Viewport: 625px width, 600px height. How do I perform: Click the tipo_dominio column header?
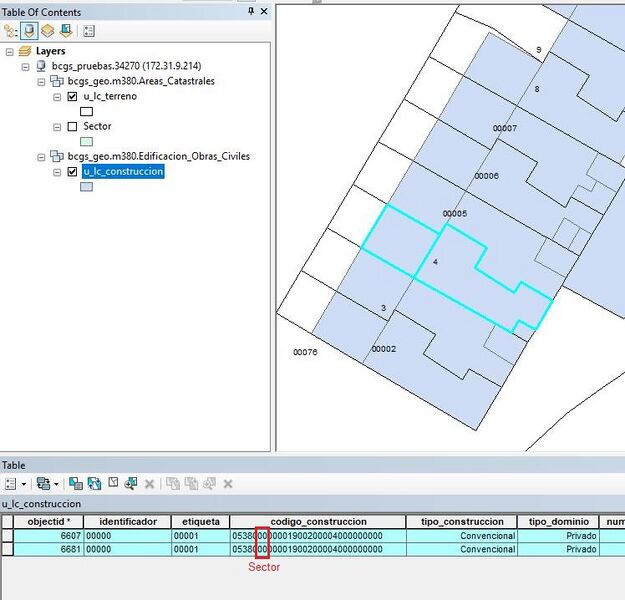(558, 521)
